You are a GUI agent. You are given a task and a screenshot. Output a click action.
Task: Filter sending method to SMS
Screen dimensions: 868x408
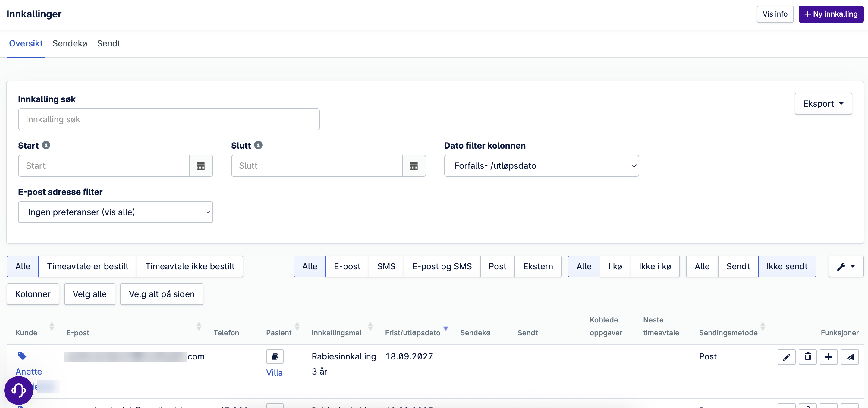coord(386,266)
